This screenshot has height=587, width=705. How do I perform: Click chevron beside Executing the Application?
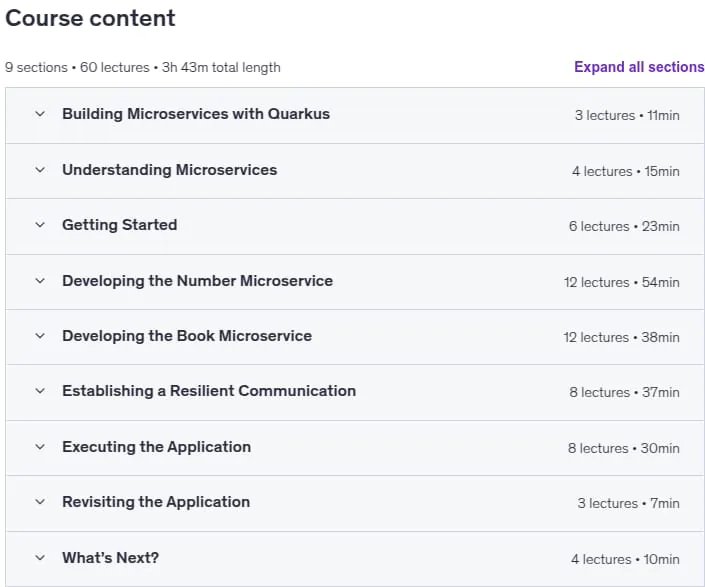(x=40, y=447)
